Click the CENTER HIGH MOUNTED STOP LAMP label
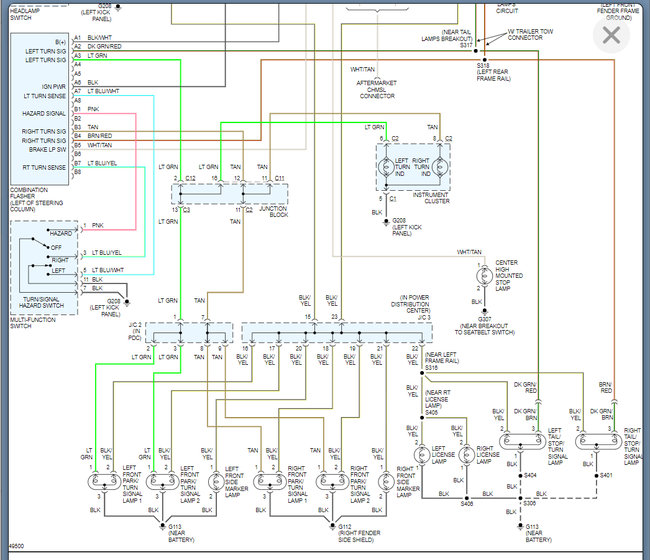Screen dimensions: 650x560 509,275
